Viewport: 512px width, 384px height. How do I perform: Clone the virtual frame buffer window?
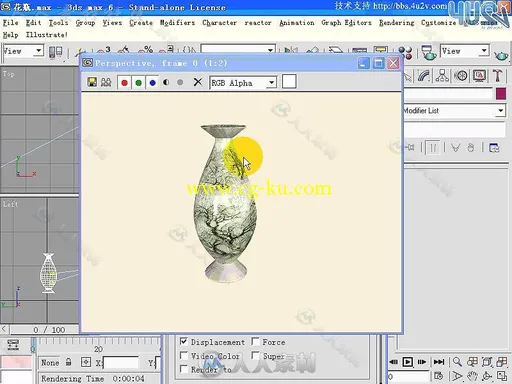[106, 82]
